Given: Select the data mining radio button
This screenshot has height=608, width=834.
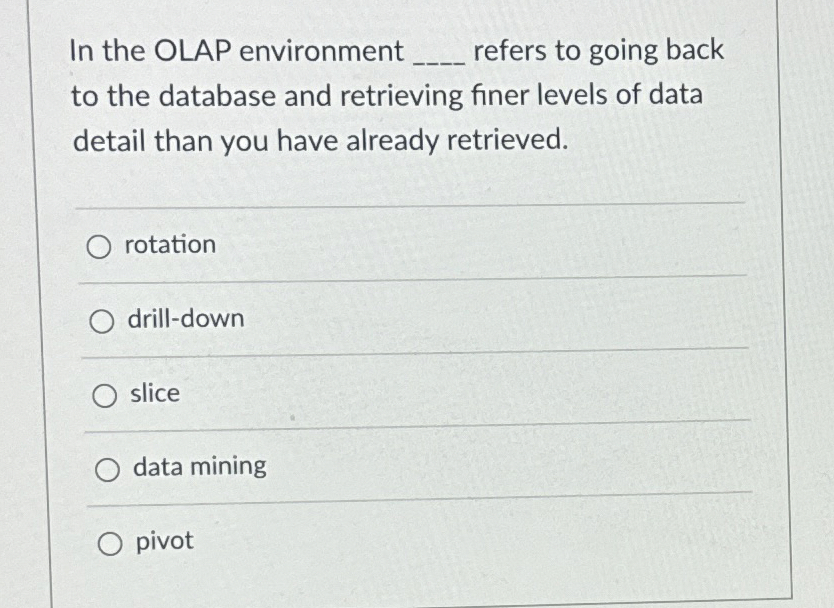Looking at the screenshot, I should 107,468.
